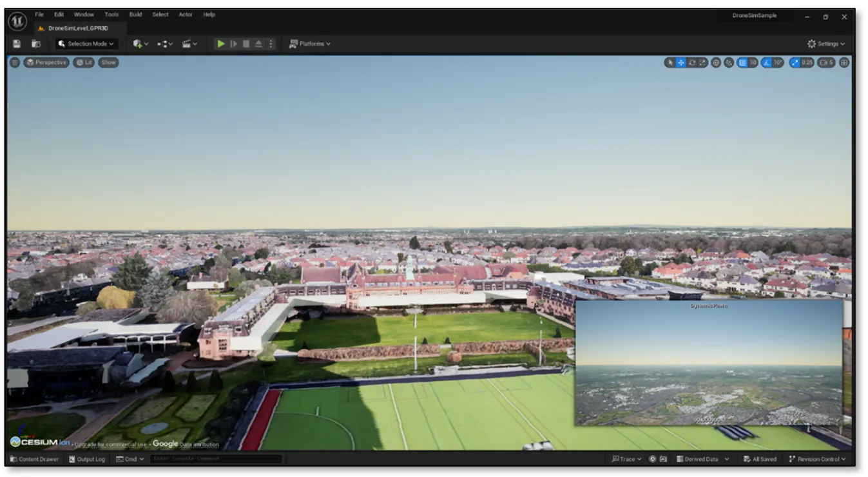
Task: Expand the Platforms dropdown
Action: click(310, 44)
